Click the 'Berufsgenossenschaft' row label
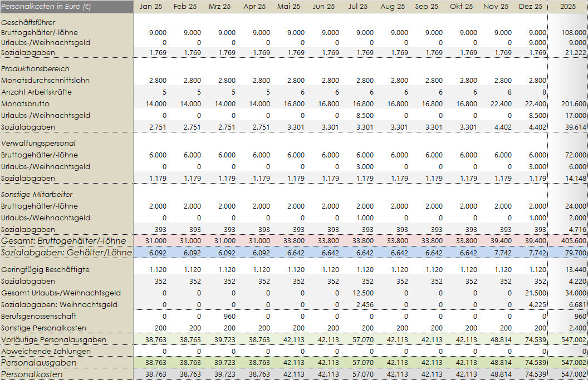The height and width of the screenshot is (380, 588). 38,316
